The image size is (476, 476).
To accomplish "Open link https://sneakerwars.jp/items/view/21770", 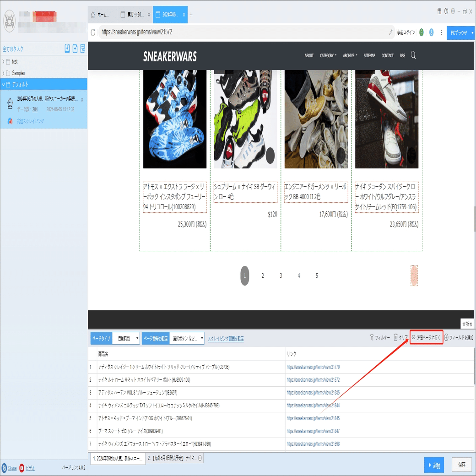I will (x=313, y=367).
